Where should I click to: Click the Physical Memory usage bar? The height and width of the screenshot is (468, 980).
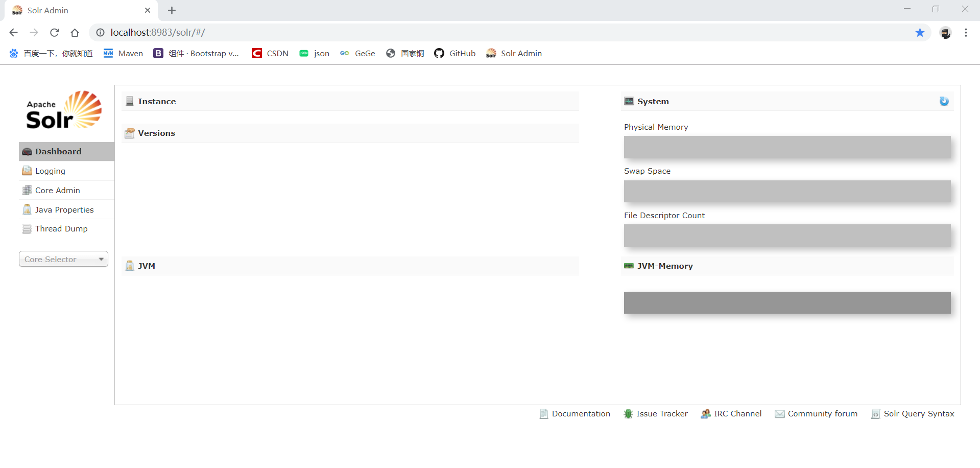point(787,147)
